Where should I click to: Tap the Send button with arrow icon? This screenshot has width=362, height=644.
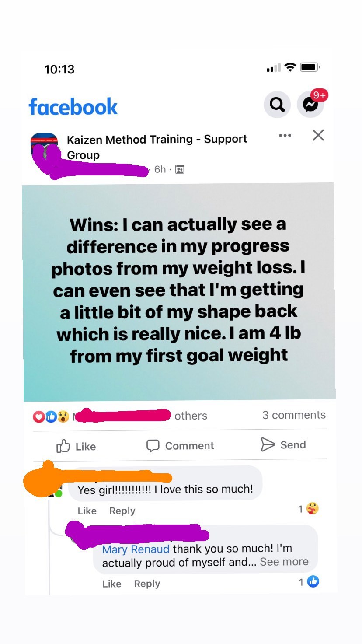(283, 444)
